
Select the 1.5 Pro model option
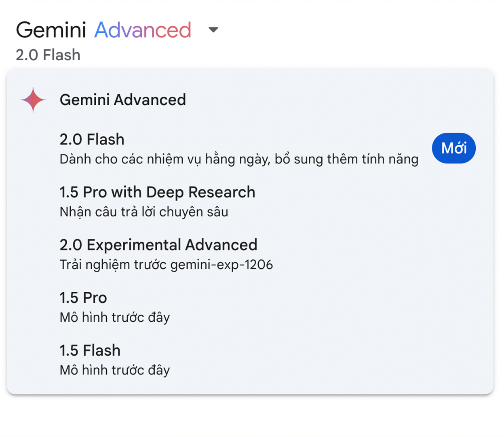pos(250,307)
